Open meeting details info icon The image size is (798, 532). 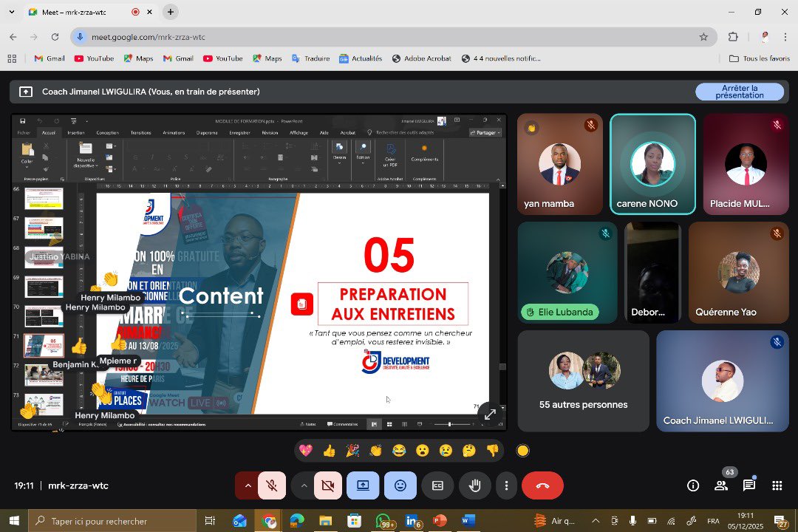(693, 485)
